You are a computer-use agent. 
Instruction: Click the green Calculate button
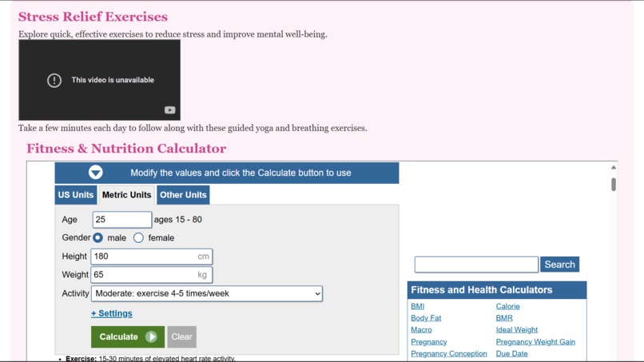128,337
